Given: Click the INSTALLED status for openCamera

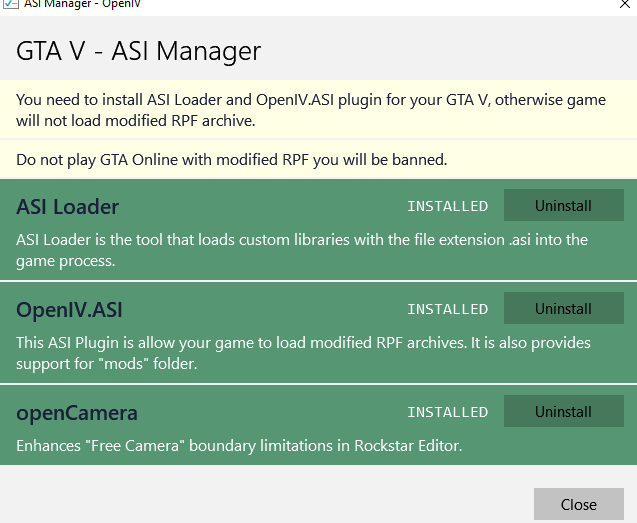Looking at the screenshot, I should [447, 413].
